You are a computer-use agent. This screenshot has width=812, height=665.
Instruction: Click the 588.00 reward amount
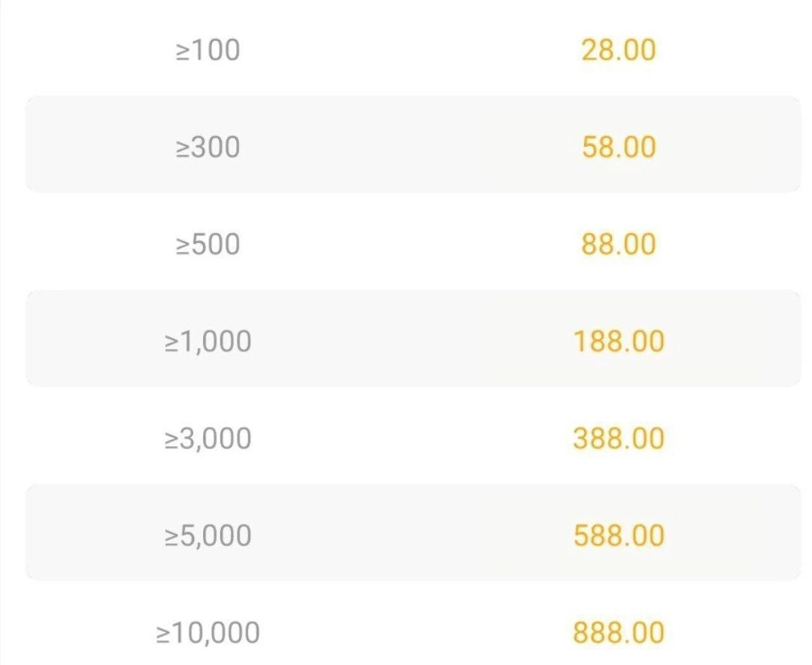619,536
